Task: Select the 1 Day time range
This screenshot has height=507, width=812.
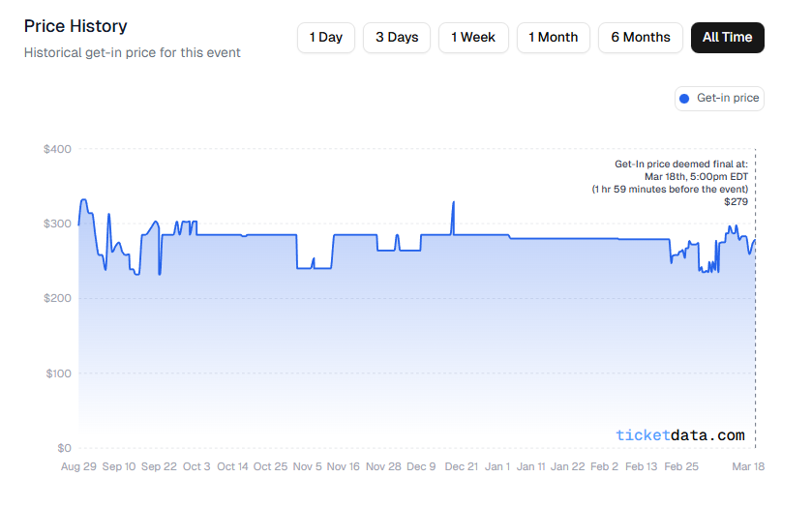Action: [326, 38]
